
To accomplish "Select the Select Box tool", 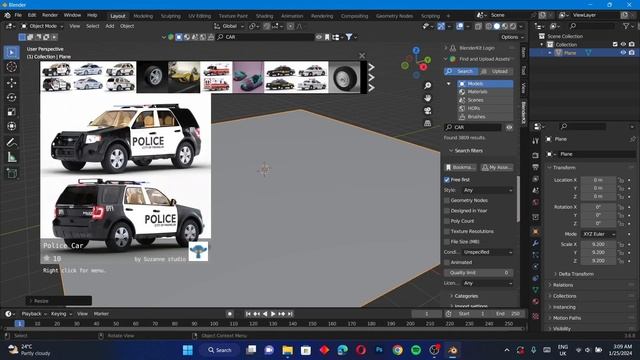I will pos(11,53).
